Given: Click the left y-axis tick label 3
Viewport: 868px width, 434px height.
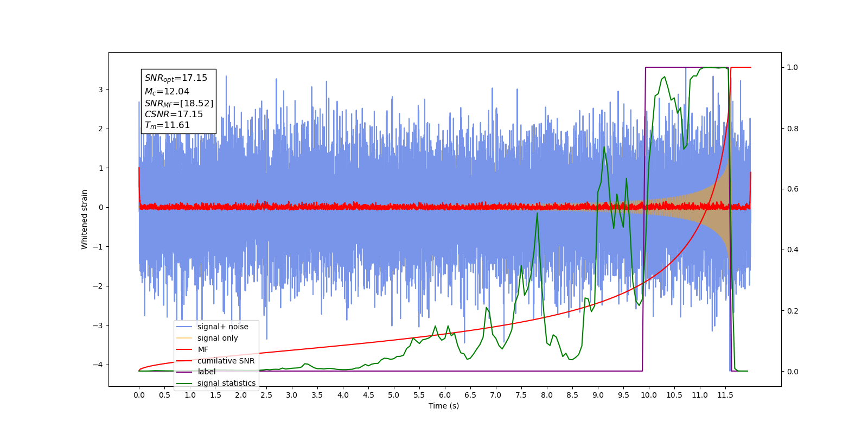Looking at the screenshot, I should point(100,90).
